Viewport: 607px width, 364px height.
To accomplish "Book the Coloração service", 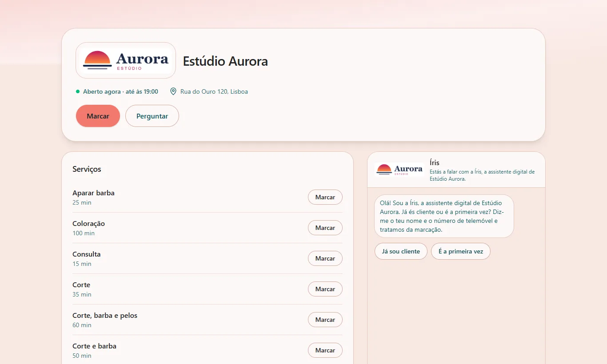I will pyautogui.click(x=325, y=228).
